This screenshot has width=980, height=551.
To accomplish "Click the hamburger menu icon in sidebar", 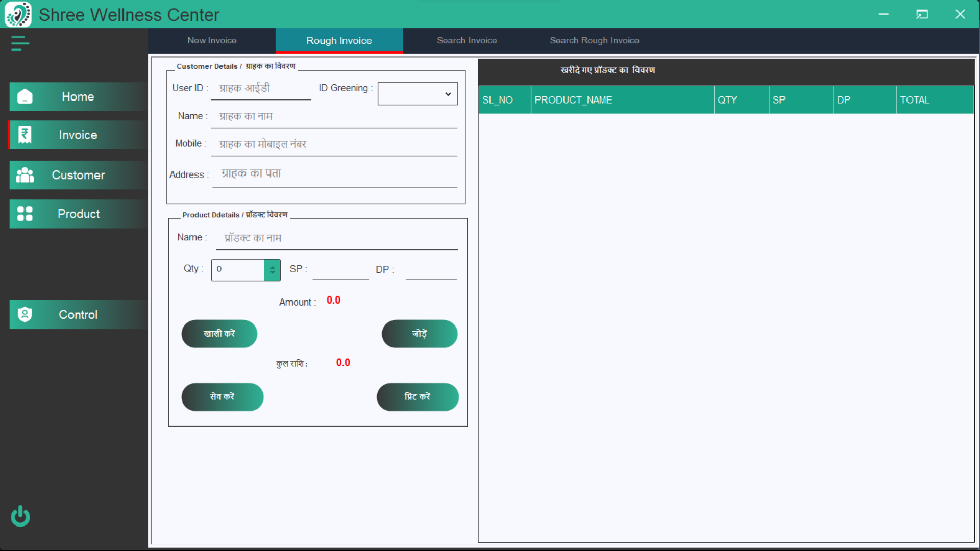I will coord(20,43).
